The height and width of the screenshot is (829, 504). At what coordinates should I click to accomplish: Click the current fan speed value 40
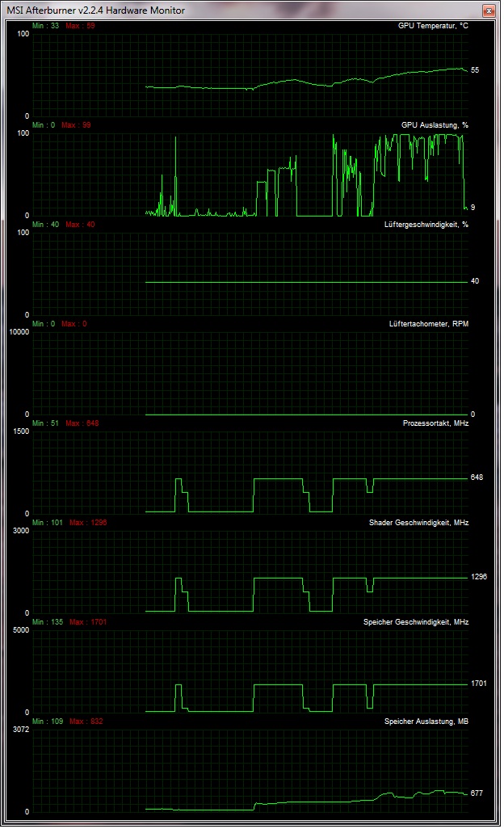pyautogui.click(x=475, y=280)
